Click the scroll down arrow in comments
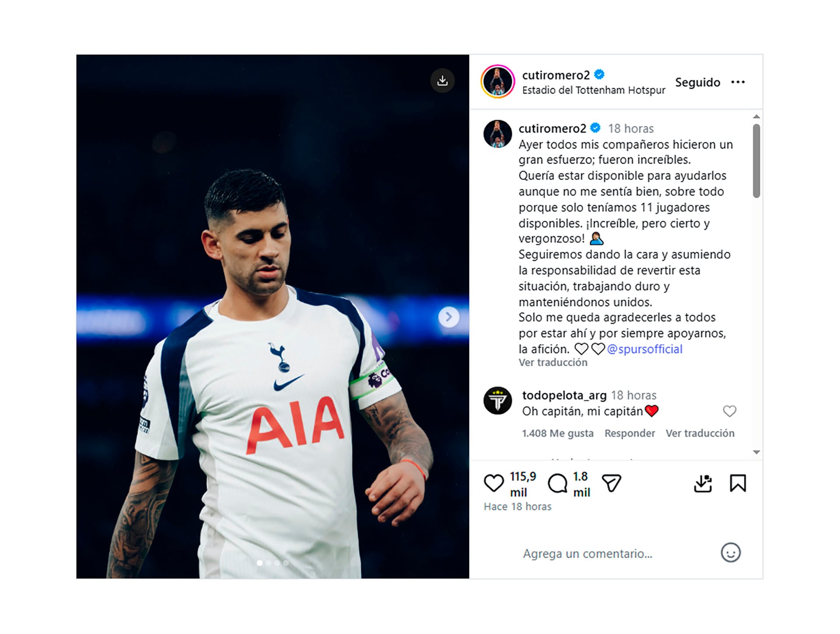This screenshot has width=840, height=634. click(756, 452)
